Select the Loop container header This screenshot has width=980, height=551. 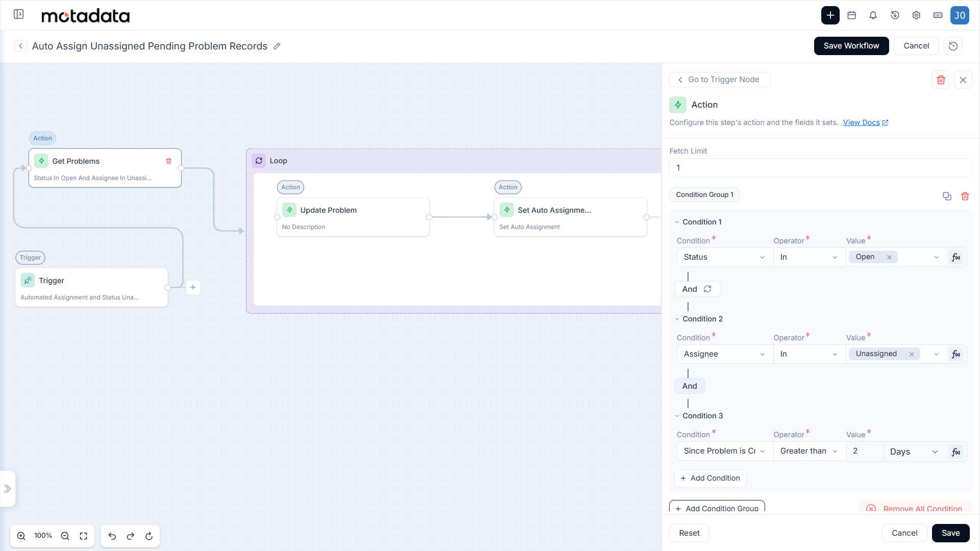[454, 161]
